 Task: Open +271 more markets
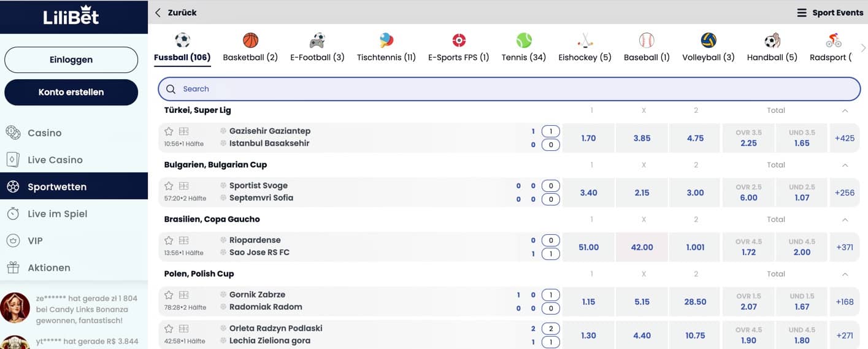click(x=845, y=336)
